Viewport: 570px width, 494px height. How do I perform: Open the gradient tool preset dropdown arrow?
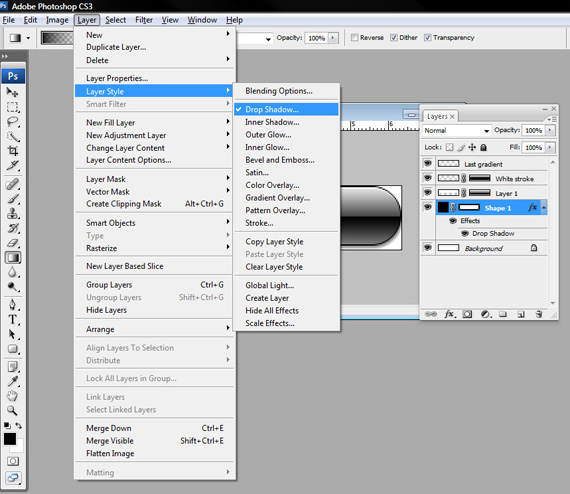coord(28,38)
